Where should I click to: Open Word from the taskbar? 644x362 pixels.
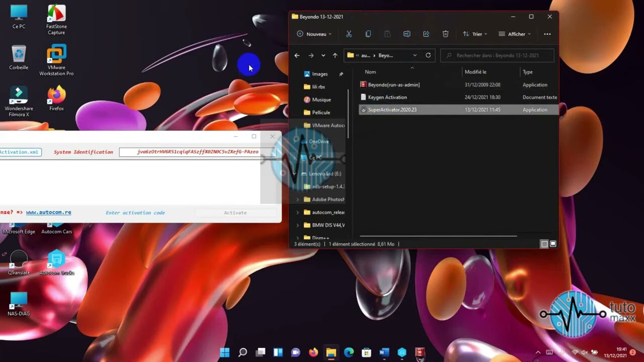pyautogui.click(x=384, y=352)
